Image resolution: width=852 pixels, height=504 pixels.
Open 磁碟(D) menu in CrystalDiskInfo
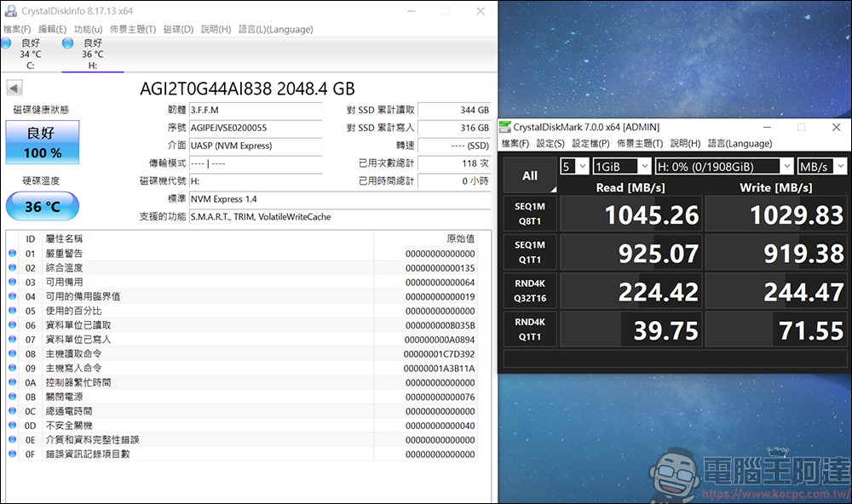point(178,29)
